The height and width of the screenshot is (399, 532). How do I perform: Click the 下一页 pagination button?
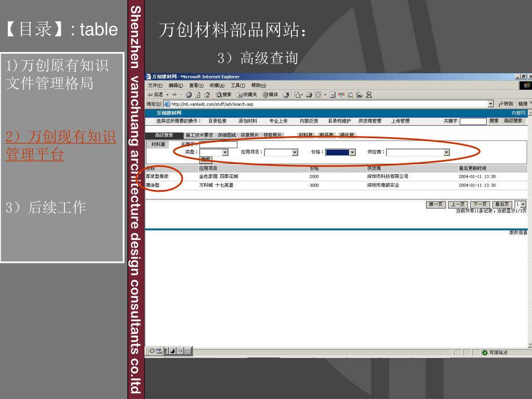pos(480,204)
